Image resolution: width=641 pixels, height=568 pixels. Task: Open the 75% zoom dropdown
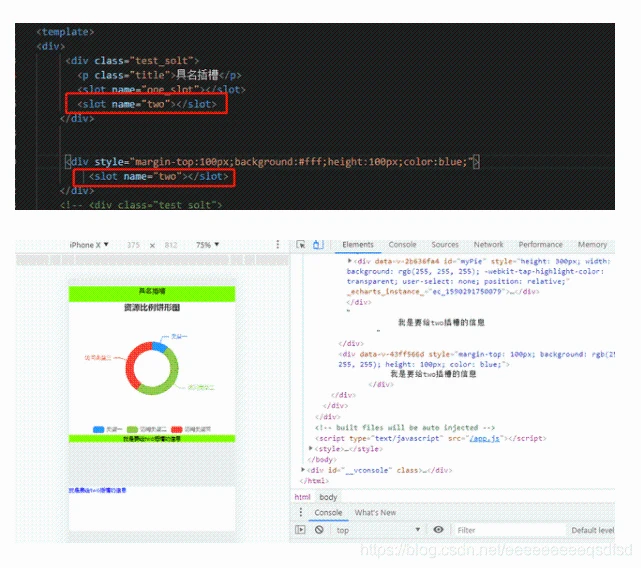pos(207,245)
